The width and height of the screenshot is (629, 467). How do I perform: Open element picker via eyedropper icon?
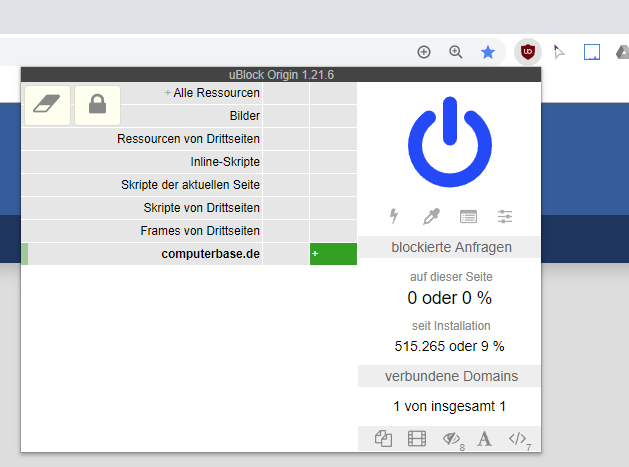(x=431, y=216)
